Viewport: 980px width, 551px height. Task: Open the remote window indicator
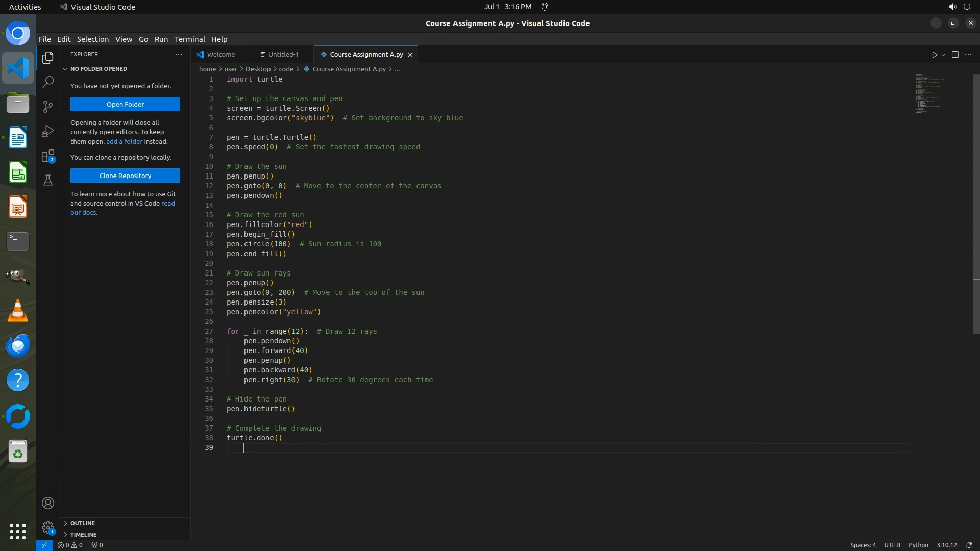tap(44, 545)
